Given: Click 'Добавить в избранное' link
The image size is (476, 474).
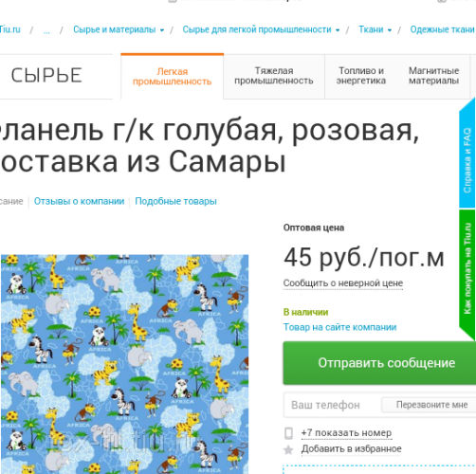Looking at the screenshot, I should (351, 449).
